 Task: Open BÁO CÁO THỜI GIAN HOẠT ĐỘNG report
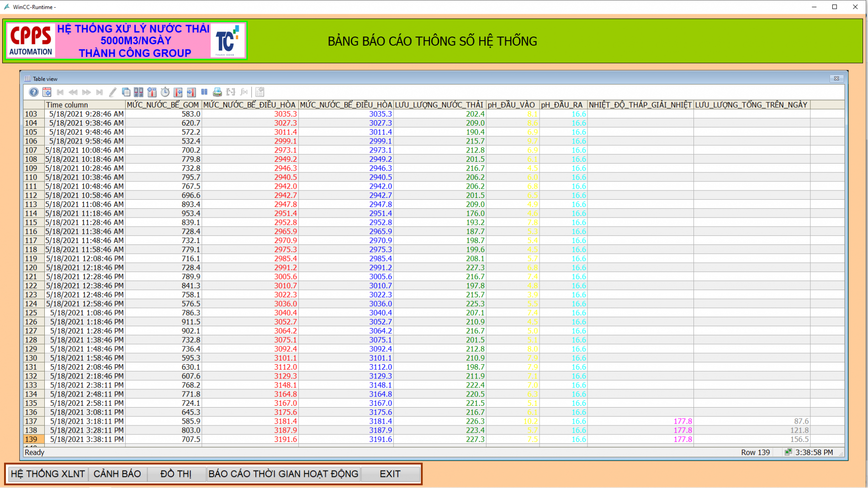(283, 474)
